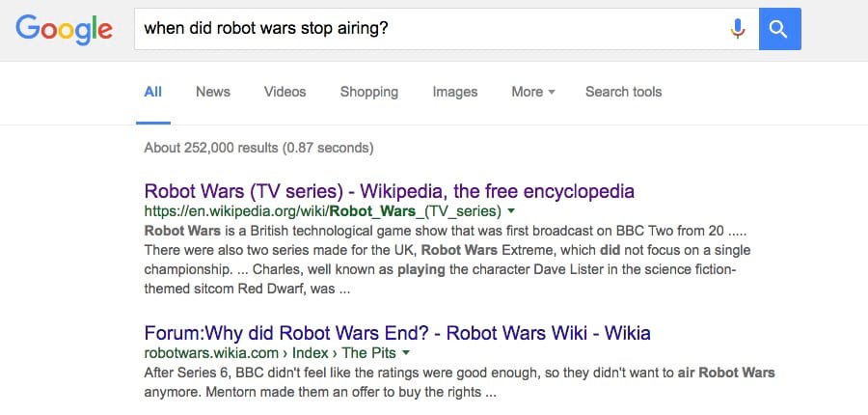Expand Wikipedia result URL dropdown arrow
Image resolution: width=868 pixels, height=415 pixels.
511,211
